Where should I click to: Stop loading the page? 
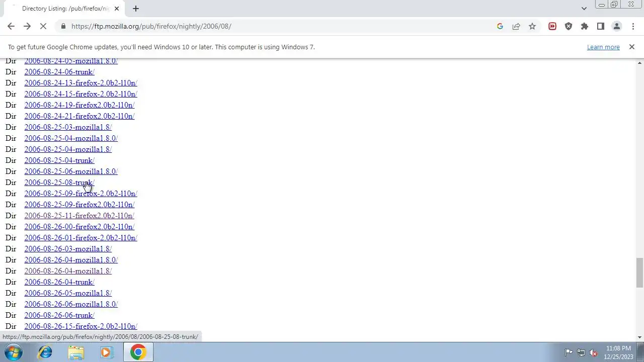pos(43,26)
